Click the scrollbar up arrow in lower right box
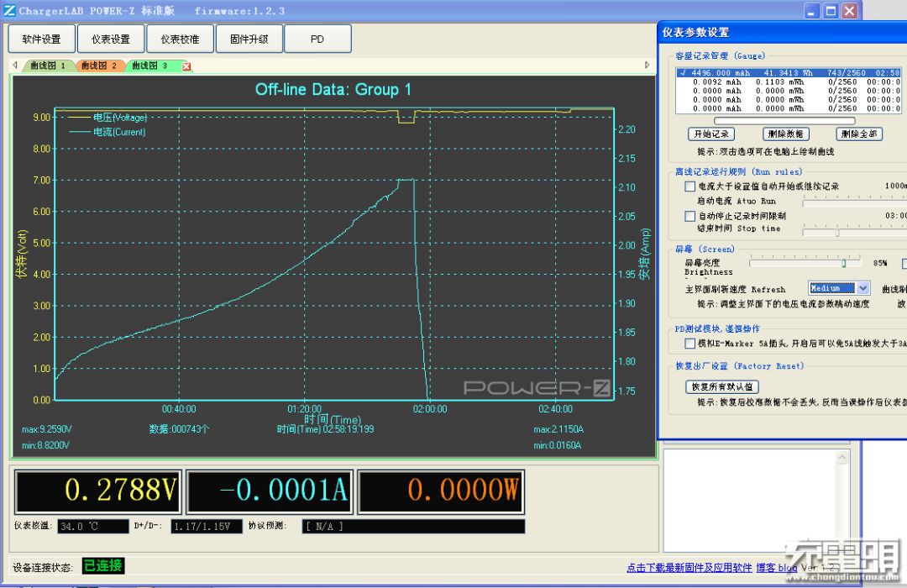Viewport: 907px width, 588px height. click(842, 458)
